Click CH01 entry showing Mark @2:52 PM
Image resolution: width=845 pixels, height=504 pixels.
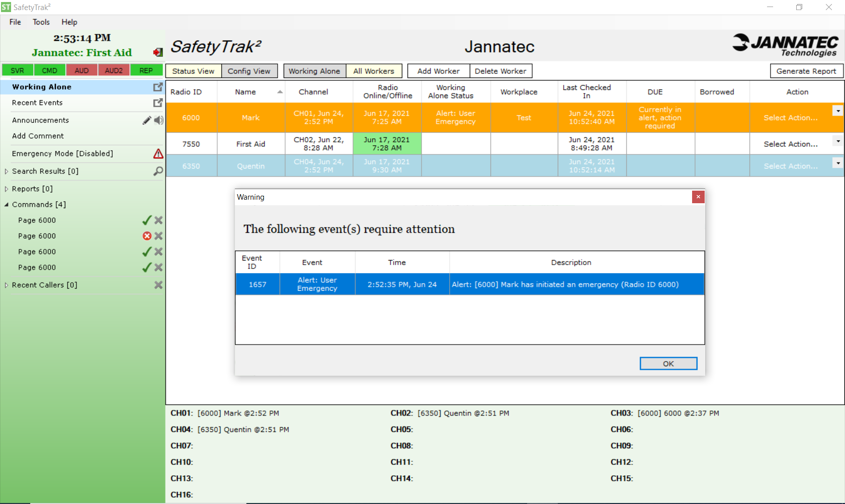click(x=225, y=413)
